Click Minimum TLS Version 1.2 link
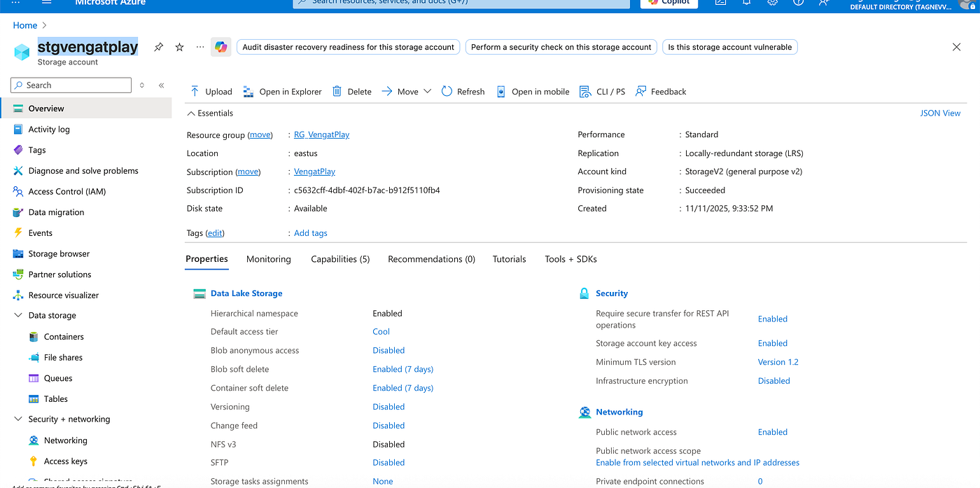Image resolution: width=980 pixels, height=488 pixels. pyautogui.click(x=778, y=362)
